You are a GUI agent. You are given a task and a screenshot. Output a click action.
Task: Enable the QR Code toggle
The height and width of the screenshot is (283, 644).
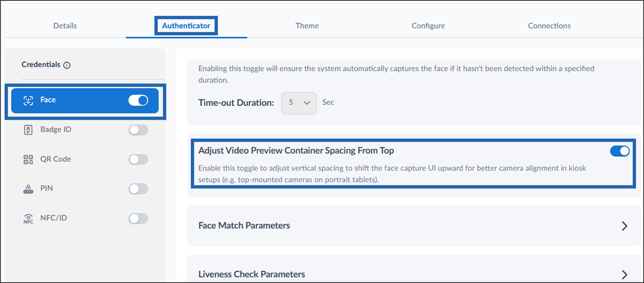(138, 159)
